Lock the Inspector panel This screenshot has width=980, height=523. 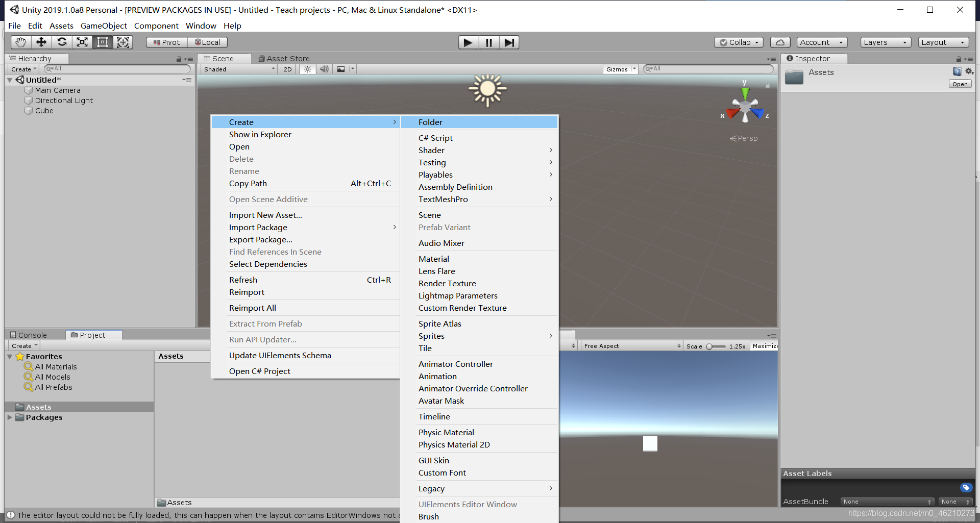click(959, 59)
